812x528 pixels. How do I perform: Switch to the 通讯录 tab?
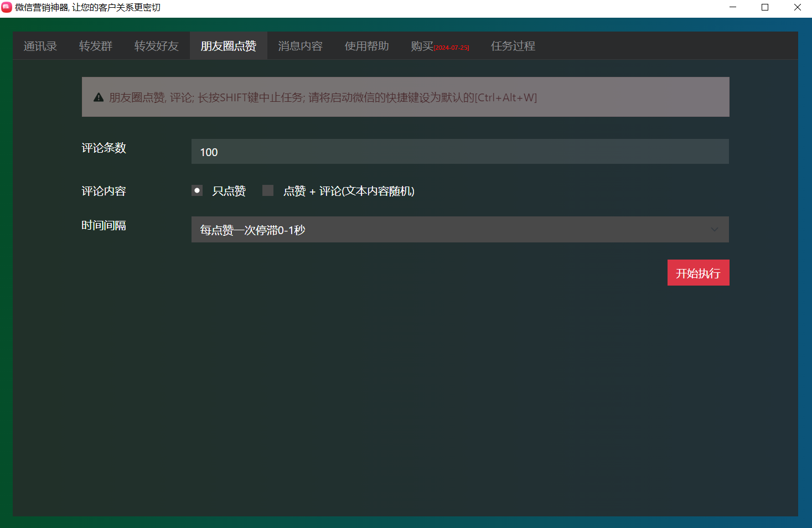click(x=40, y=46)
